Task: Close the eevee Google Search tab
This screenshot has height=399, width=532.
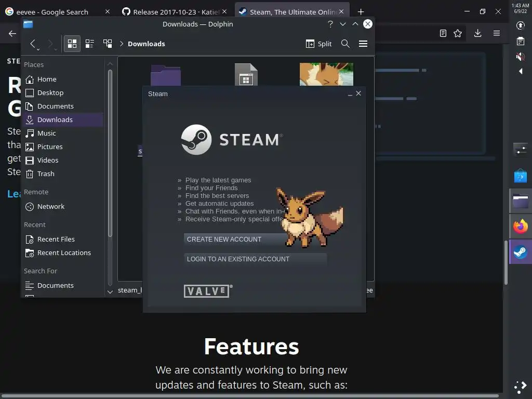Action: (108, 11)
